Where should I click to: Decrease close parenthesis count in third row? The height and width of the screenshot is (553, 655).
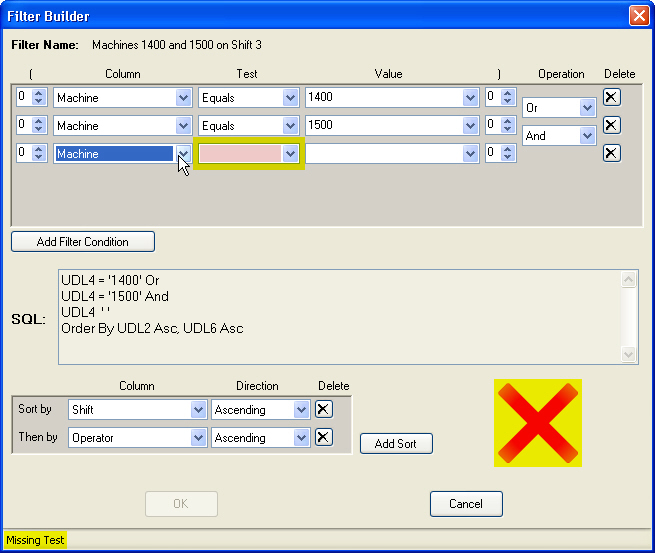(x=508, y=157)
